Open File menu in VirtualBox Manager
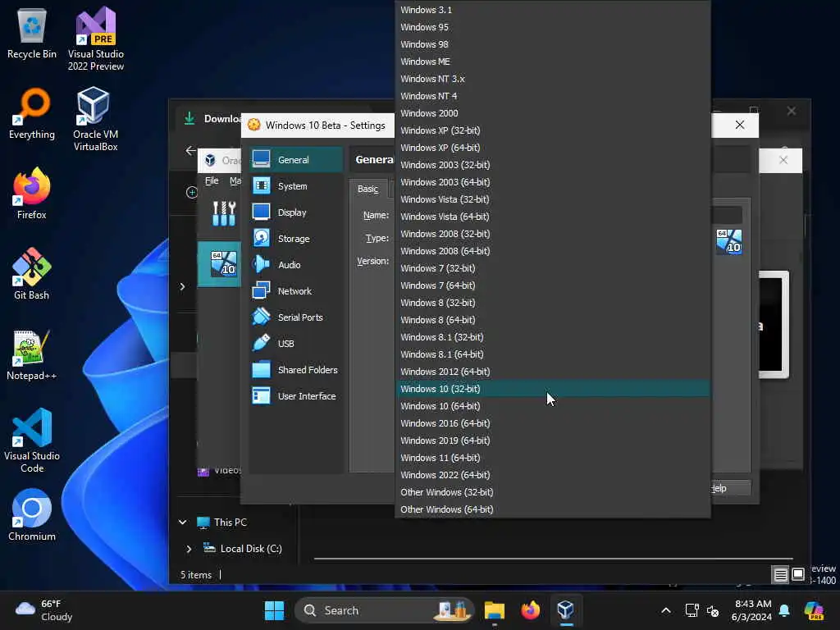Viewport: 840px width, 630px height. tap(212, 180)
